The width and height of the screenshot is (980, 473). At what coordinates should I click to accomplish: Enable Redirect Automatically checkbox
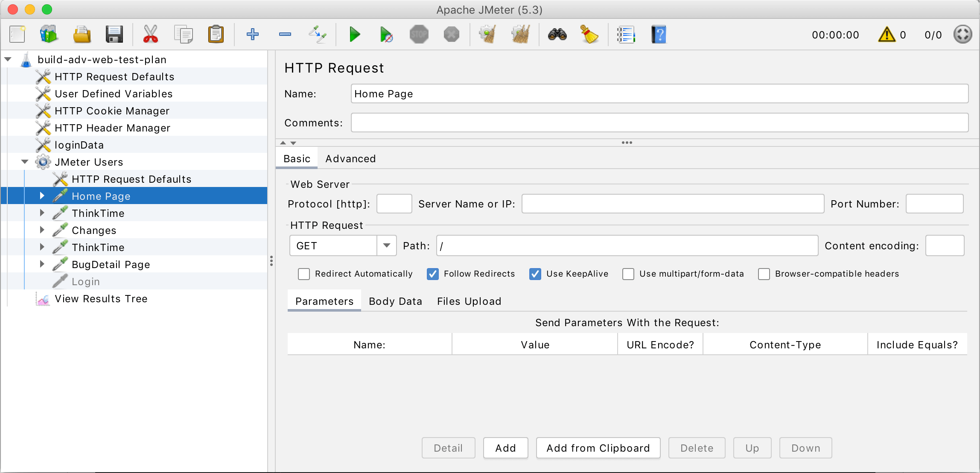[304, 274]
